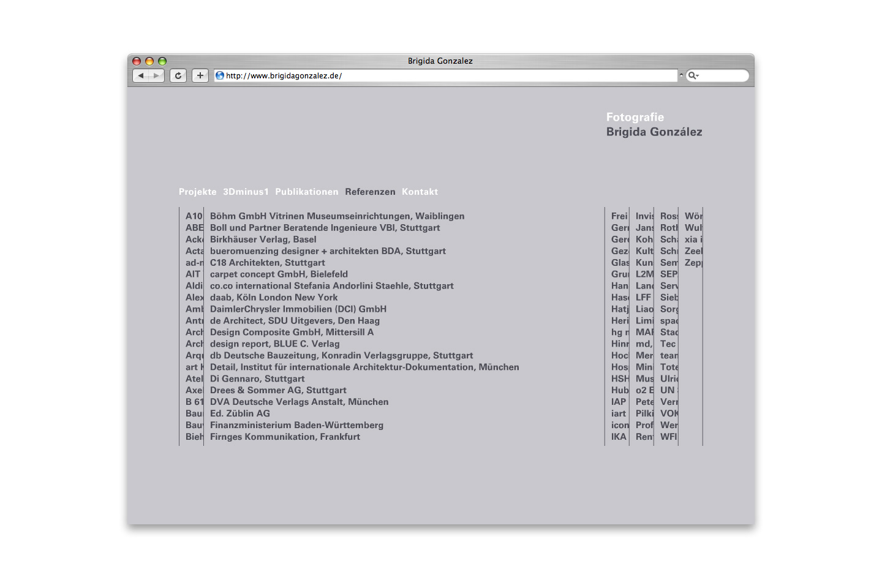Select co.co international Stefania Andorlini Staehle
The image size is (882, 588).
point(332,286)
